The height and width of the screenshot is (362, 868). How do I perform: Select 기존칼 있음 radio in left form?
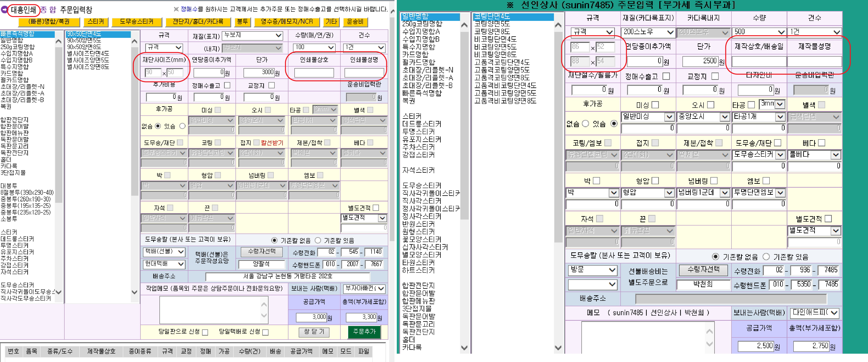(x=318, y=240)
